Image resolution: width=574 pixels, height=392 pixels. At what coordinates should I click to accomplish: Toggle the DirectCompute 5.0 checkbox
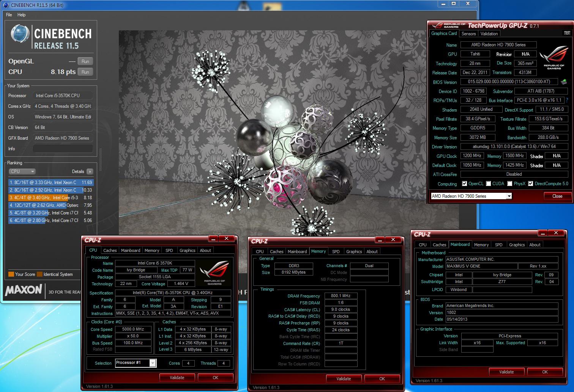531,184
